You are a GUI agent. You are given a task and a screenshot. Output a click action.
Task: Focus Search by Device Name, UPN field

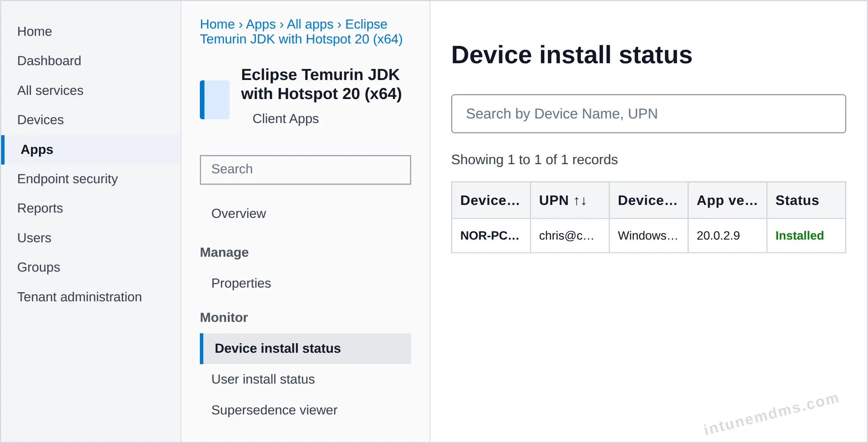click(648, 114)
